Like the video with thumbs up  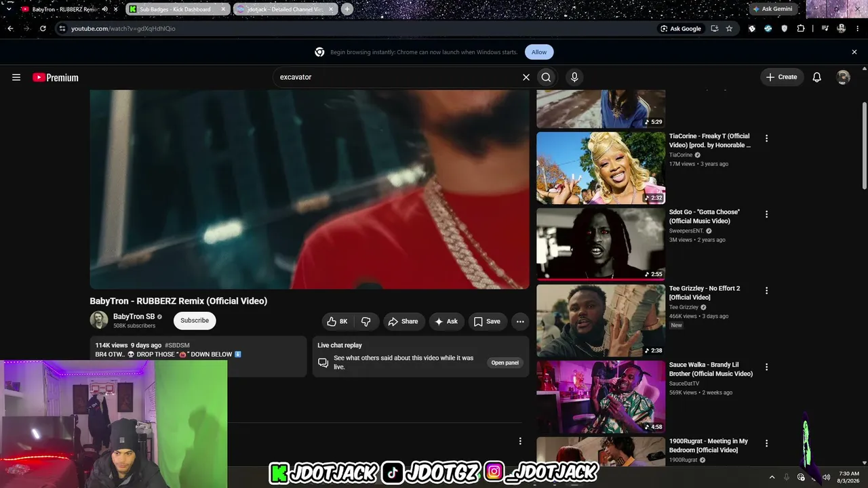tap(337, 321)
